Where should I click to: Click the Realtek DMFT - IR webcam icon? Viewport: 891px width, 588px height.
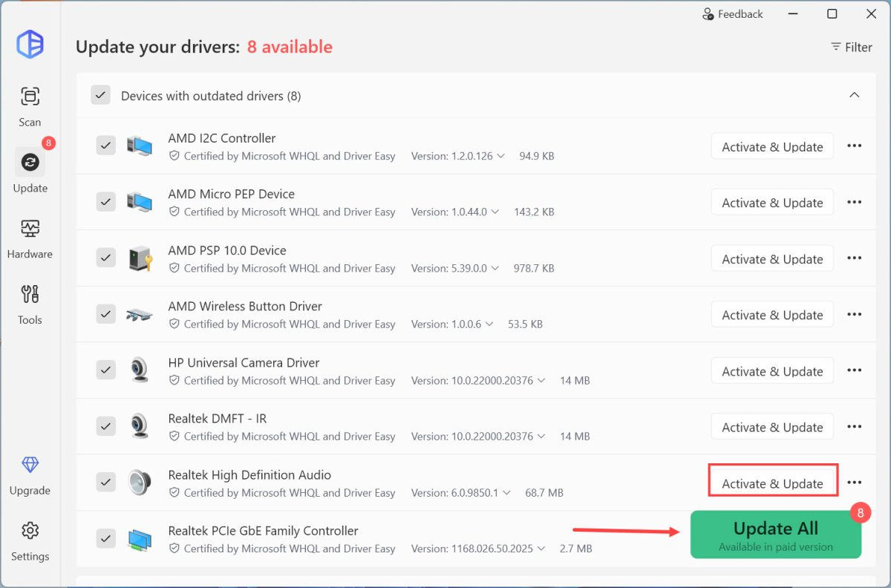click(139, 426)
